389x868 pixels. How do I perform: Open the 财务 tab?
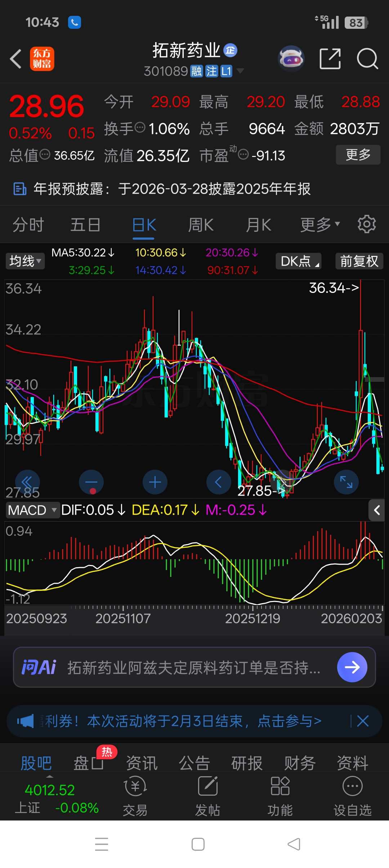click(x=300, y=763)
